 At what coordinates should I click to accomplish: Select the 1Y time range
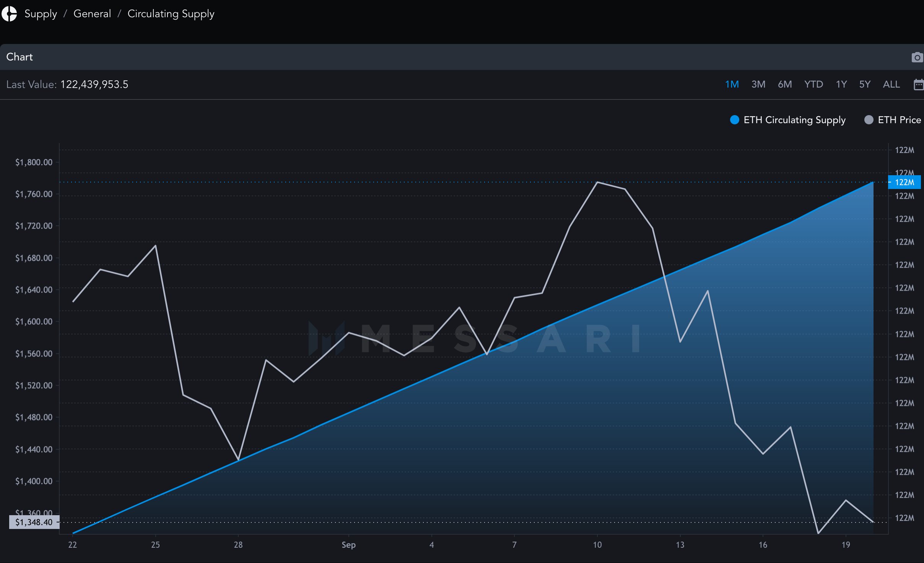pyautogui.click(x=841, y=85)
